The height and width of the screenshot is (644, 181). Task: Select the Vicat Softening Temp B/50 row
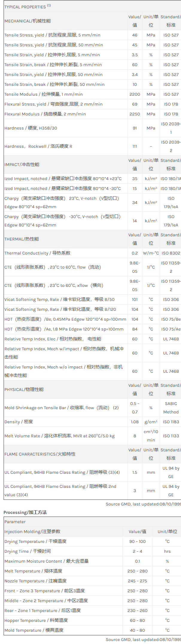tap(59, 299)
